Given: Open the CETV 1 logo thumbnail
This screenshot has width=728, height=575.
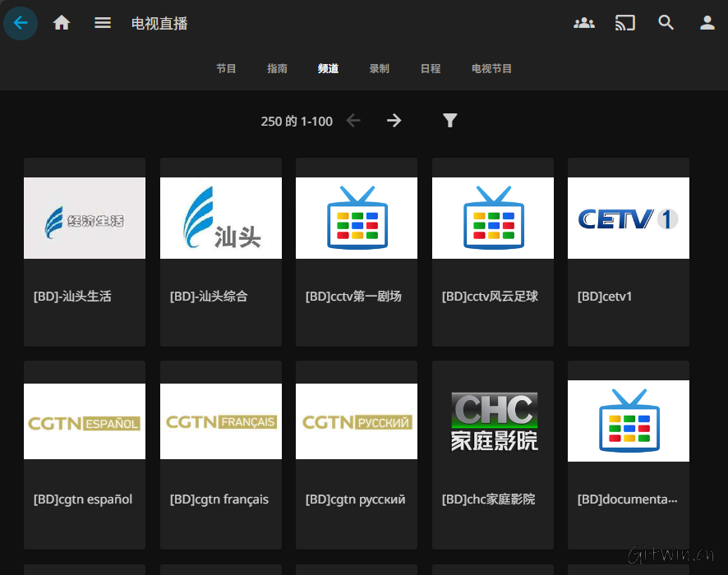Looking at the screenshot, I should 629,218.
